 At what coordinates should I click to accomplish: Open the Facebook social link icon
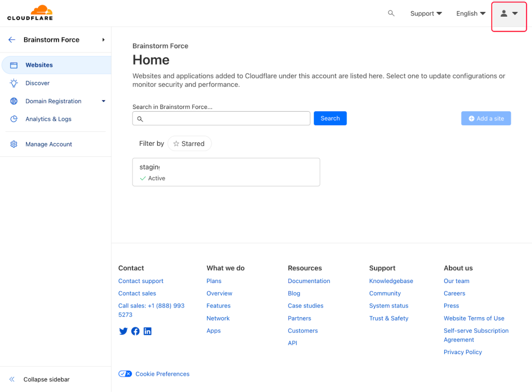click(x=135, y=331)
